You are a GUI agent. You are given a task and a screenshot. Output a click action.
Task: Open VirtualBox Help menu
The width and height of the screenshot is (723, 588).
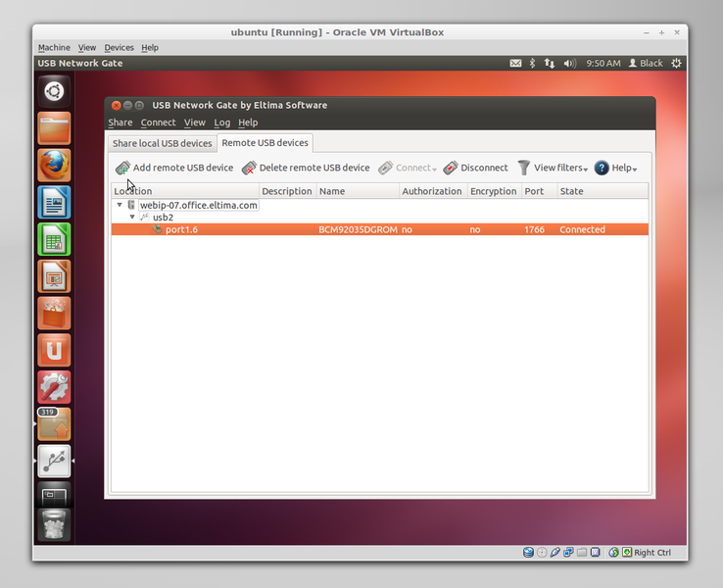[150, 47]
